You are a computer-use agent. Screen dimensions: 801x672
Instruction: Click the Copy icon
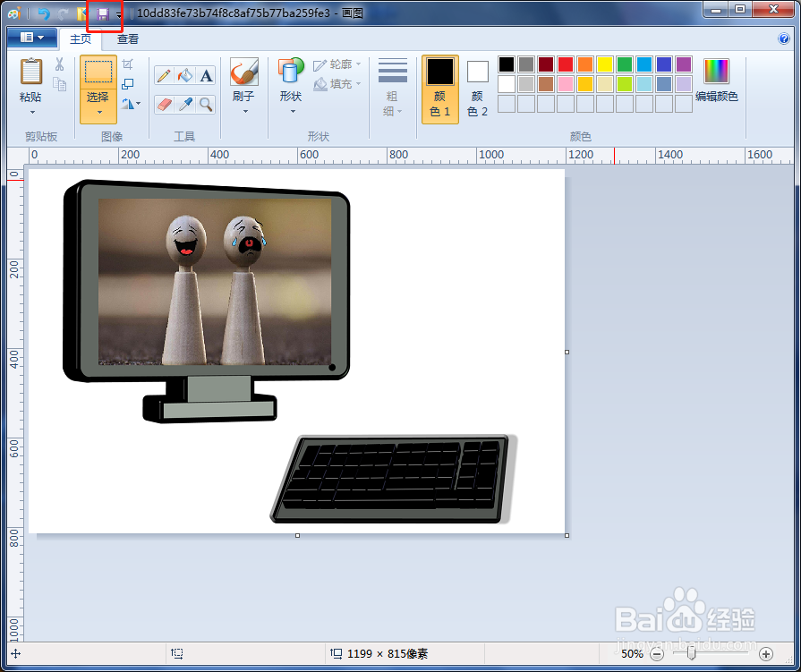click(59, 84)
